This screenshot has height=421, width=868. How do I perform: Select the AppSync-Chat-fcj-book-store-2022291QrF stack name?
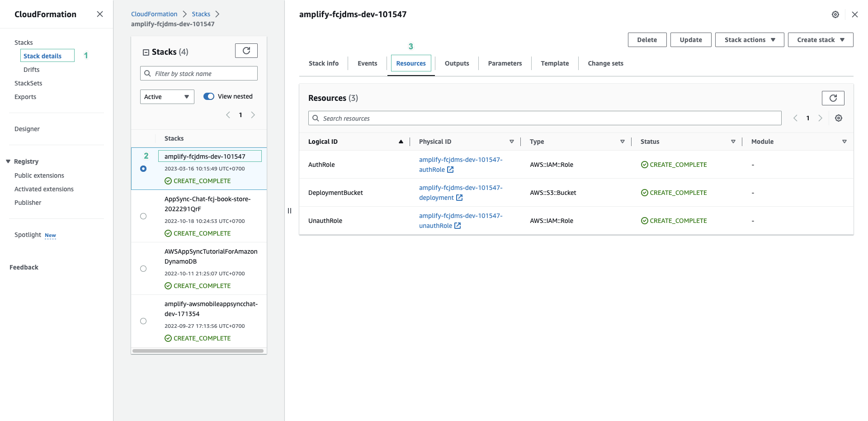[208, 204]
